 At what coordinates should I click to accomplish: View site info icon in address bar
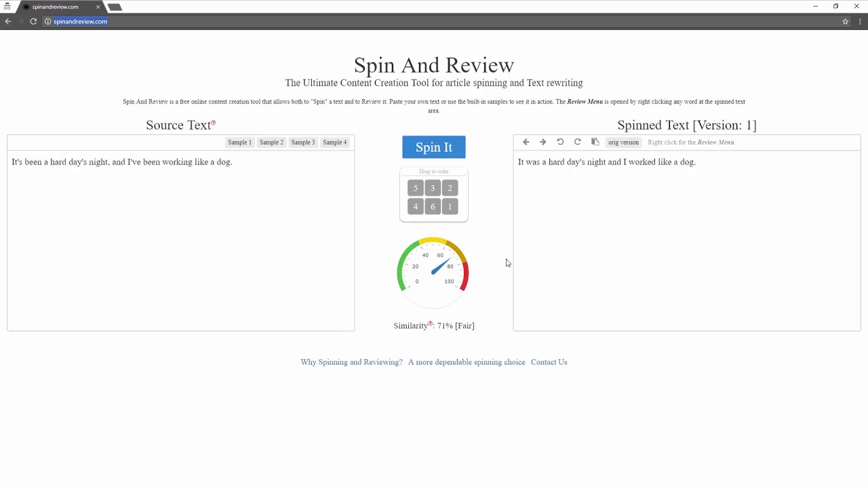coord(47,21)
